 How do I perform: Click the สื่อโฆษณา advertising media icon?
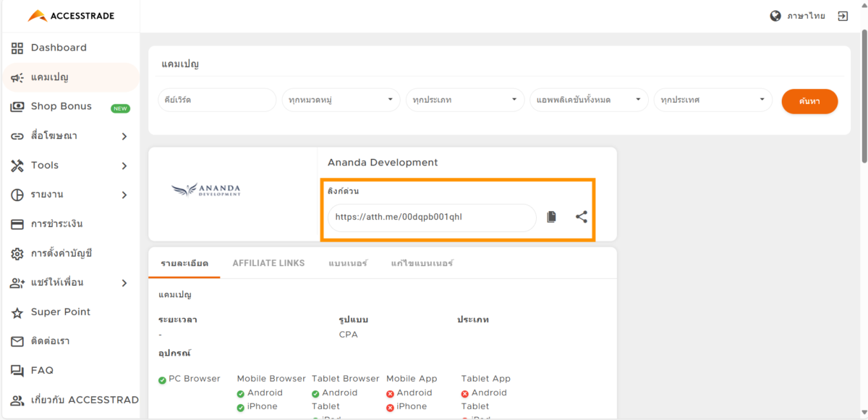pos(17,135)
